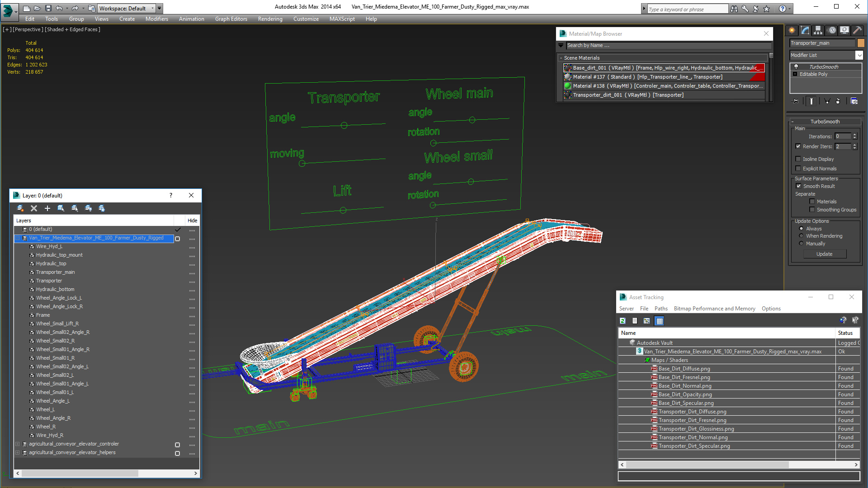Select Manually update option
868x488 pixels.
[x=801, y=244]
